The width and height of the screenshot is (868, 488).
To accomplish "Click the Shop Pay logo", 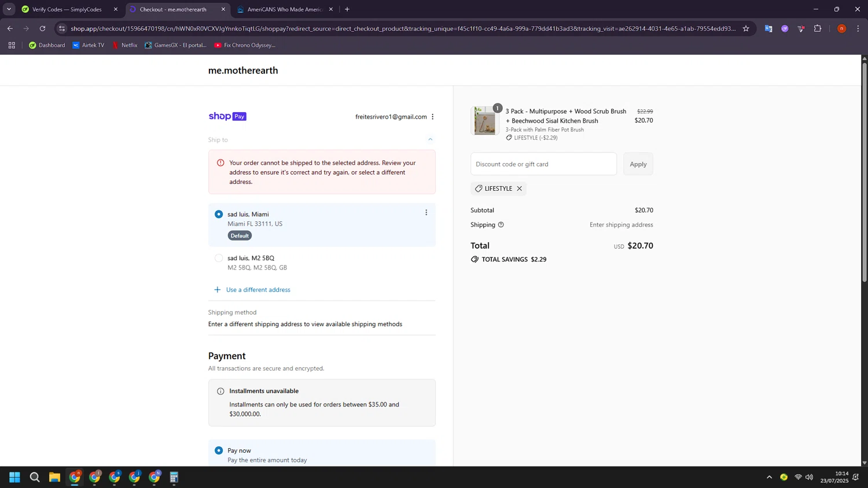I will pyautogui.click(x=227, y=116).
